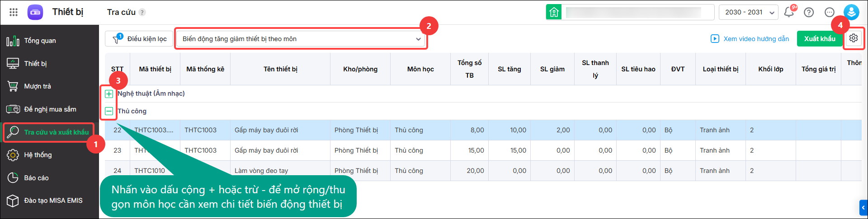Select row 23 Gấp máy bay đuôi rời
Viewport: 868px width, 219px height.
[483, 150]
